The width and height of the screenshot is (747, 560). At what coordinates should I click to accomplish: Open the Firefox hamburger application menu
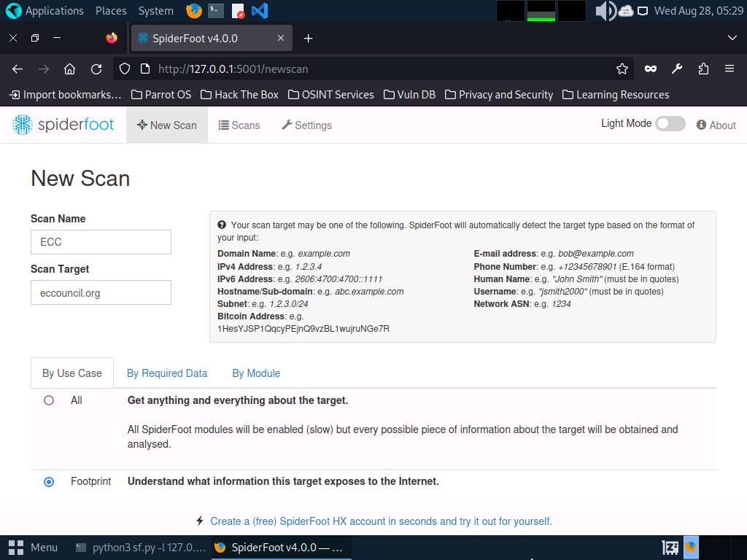coord(729,69)
